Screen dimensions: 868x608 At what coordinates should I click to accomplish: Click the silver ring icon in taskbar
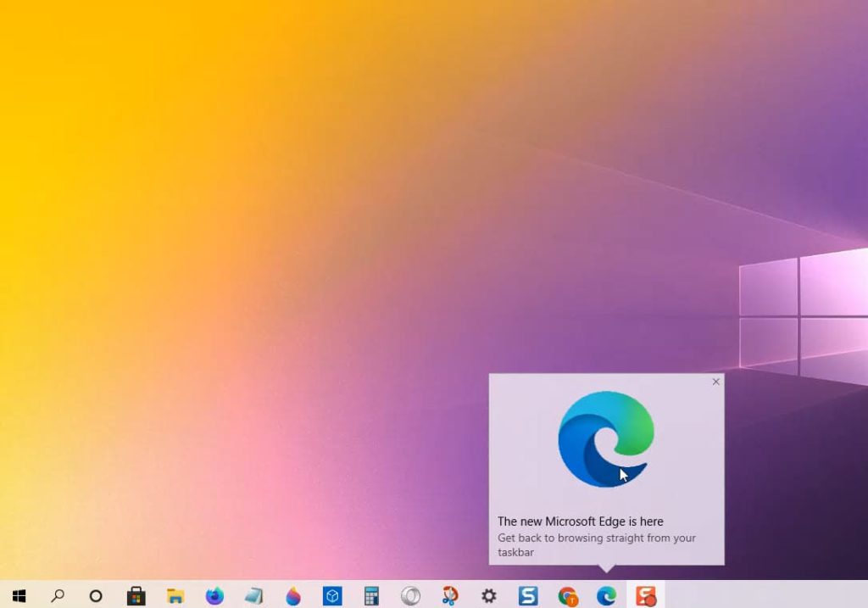click(x=410, y=595)
